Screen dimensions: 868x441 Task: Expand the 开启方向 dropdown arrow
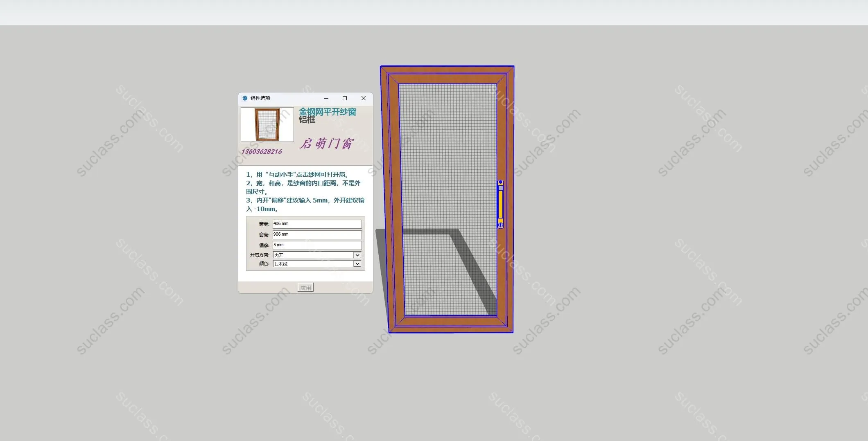click(x=357, y=255)
